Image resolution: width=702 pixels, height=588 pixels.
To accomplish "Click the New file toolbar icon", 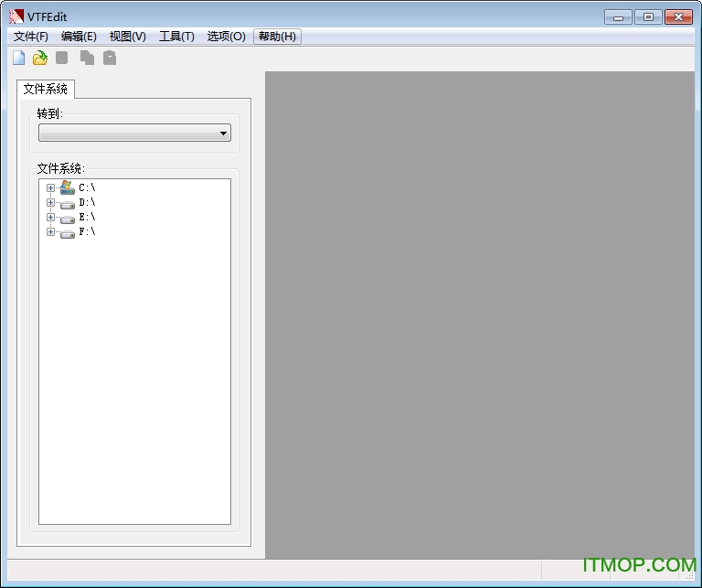I will click(x=19, y=58).
